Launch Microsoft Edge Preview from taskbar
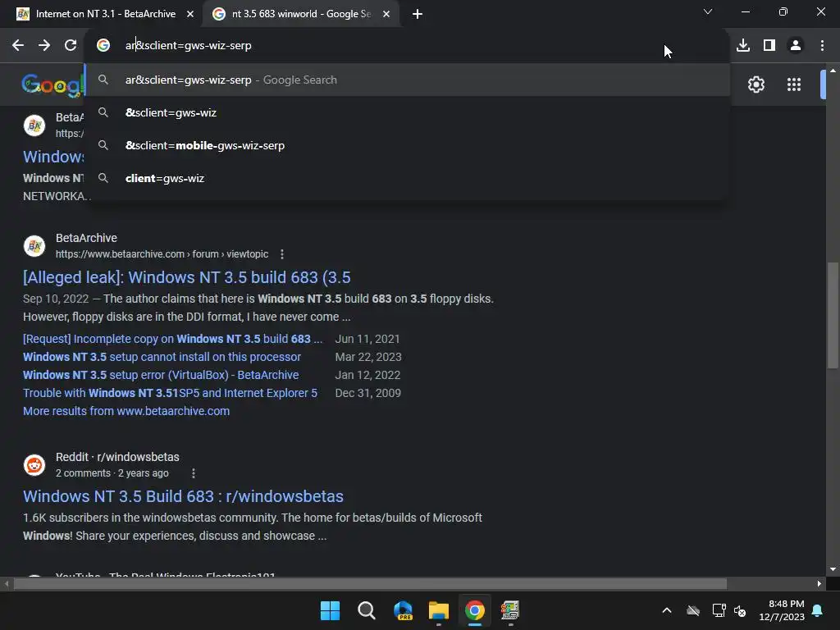Screen dimensions: 840x630 point(403,610)
